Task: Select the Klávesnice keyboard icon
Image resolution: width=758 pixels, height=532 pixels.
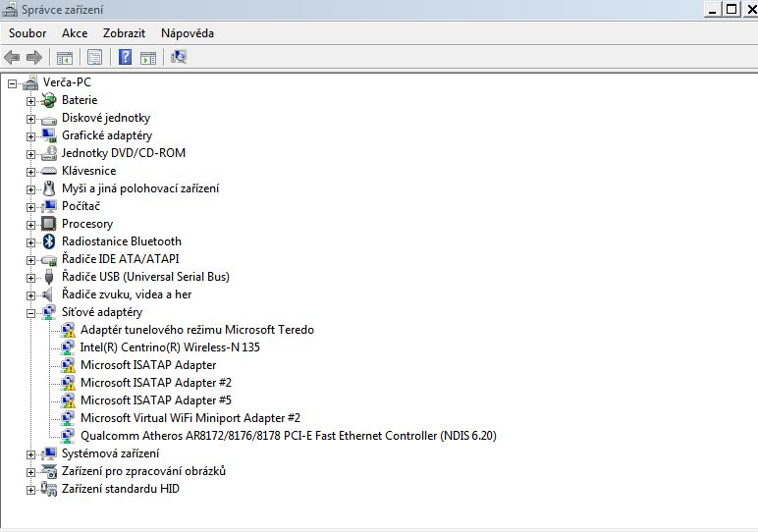Action: (49, 171)
